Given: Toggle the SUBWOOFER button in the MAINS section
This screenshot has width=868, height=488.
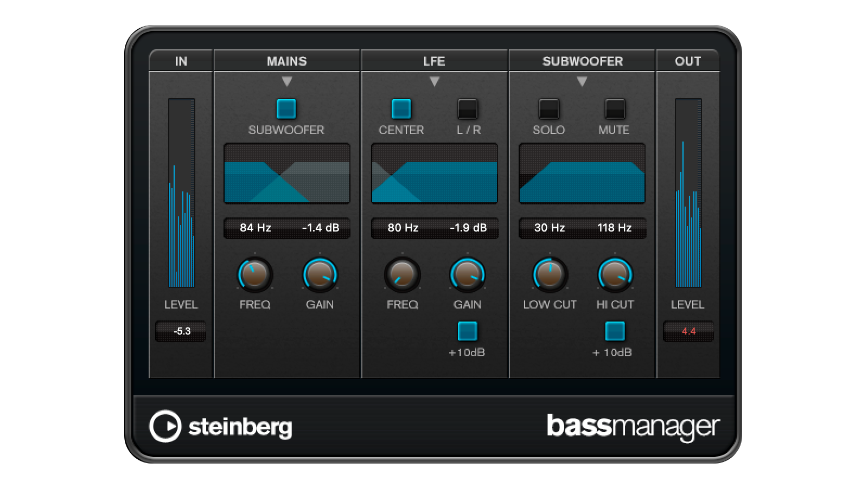Looking at the screenshot, I should [x=287, y=109].
